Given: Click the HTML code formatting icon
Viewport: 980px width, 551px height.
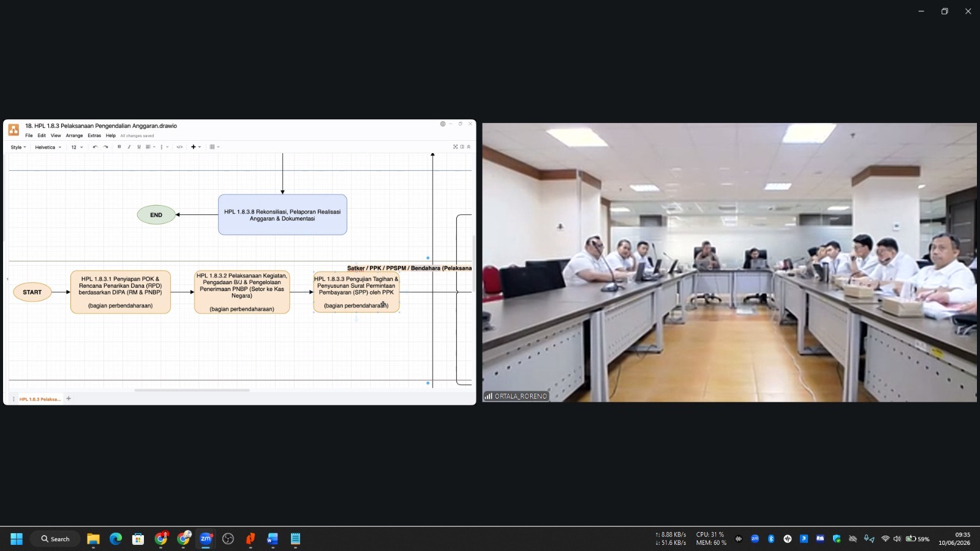Looking at the screenshot, I should coord(179,147).
